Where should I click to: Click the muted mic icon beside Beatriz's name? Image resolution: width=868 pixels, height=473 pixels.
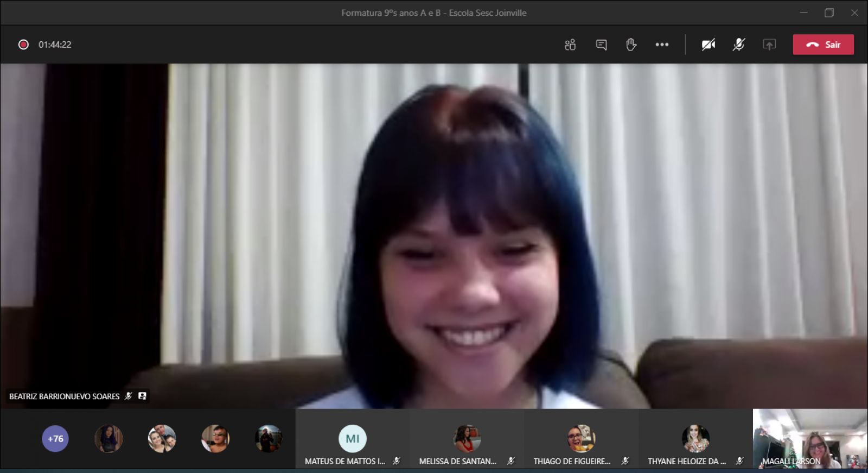pyautogui.click(x=129, y=396)
